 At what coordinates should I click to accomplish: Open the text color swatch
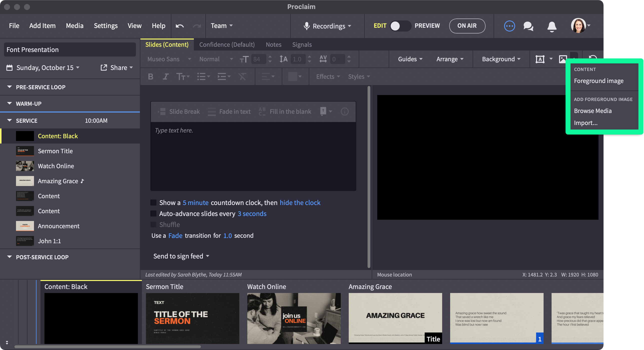pyautogui.click(x=293, y=76)
